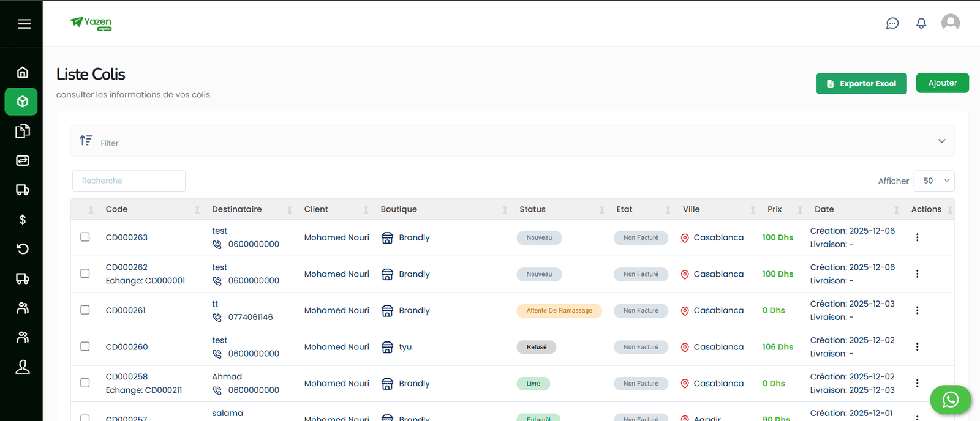Click the returns circular arrow sidebar icon

(x=23, y=249)
